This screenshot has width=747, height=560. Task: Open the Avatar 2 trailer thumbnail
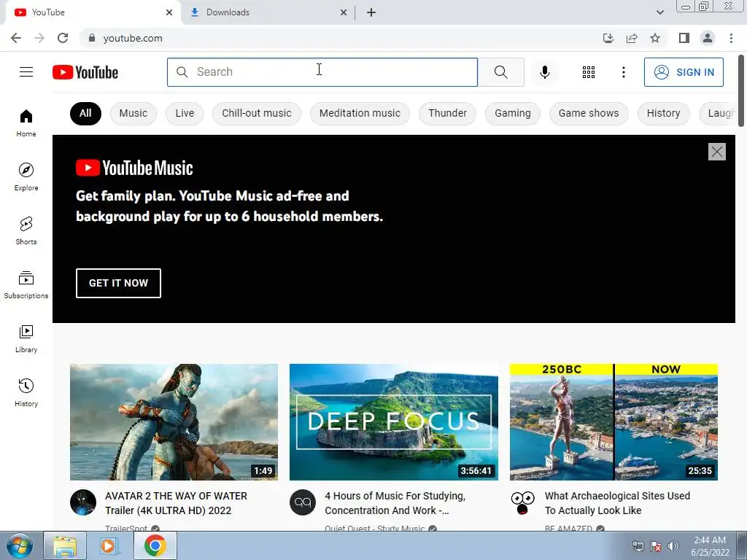click(174, 422)
